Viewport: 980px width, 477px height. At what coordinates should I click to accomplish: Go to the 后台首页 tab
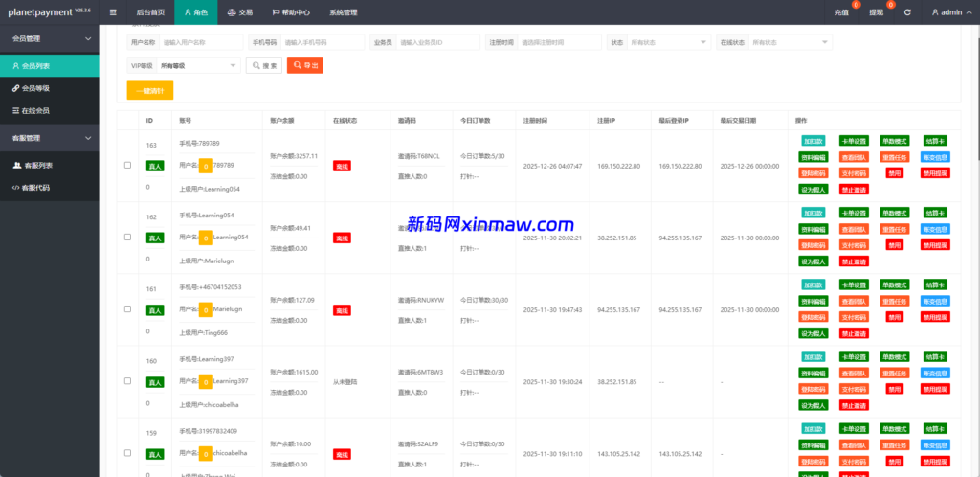(x=150, y=12)
